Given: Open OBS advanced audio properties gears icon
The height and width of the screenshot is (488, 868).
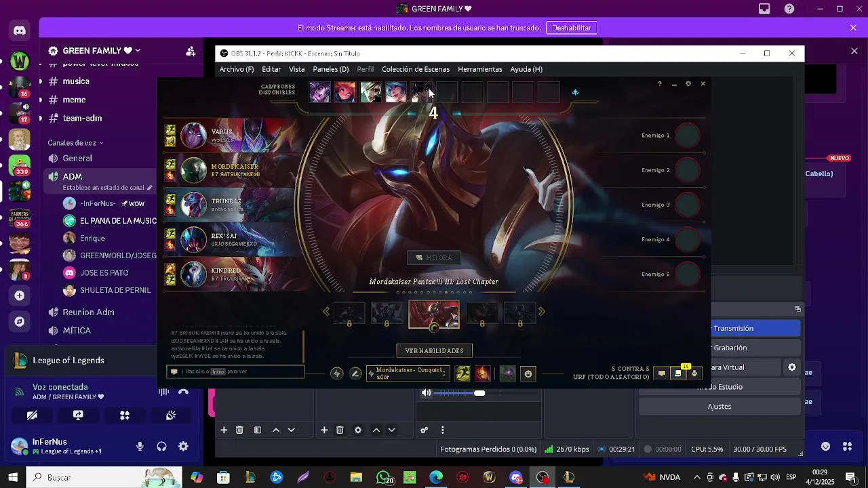Looking at the screenshot, I should [x=424, y=430].
